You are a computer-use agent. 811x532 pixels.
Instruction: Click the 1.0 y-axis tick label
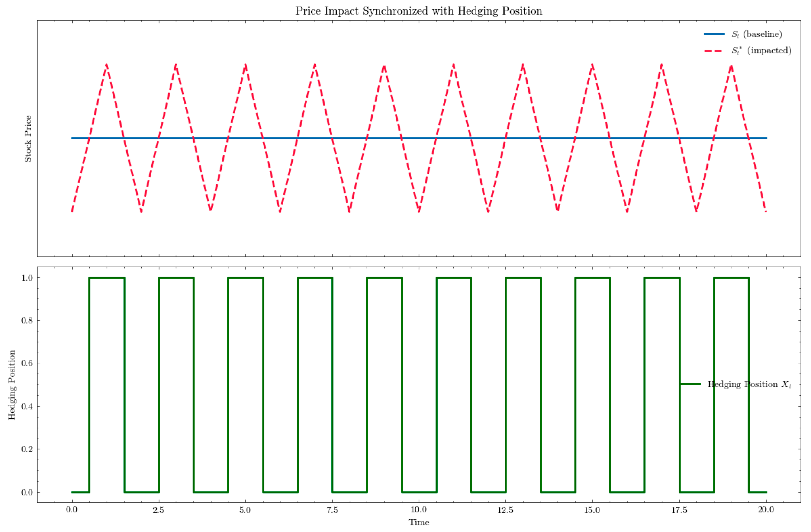pos(27,278)
